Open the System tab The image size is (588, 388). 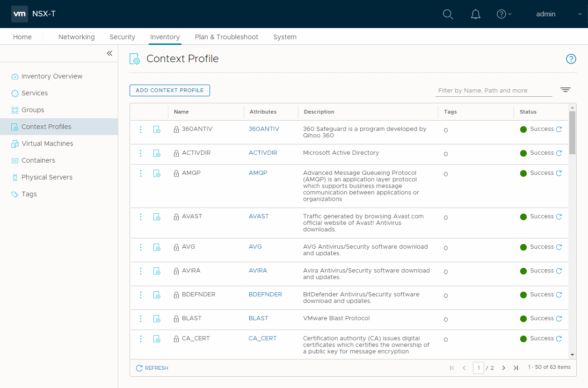pos(285,37)
